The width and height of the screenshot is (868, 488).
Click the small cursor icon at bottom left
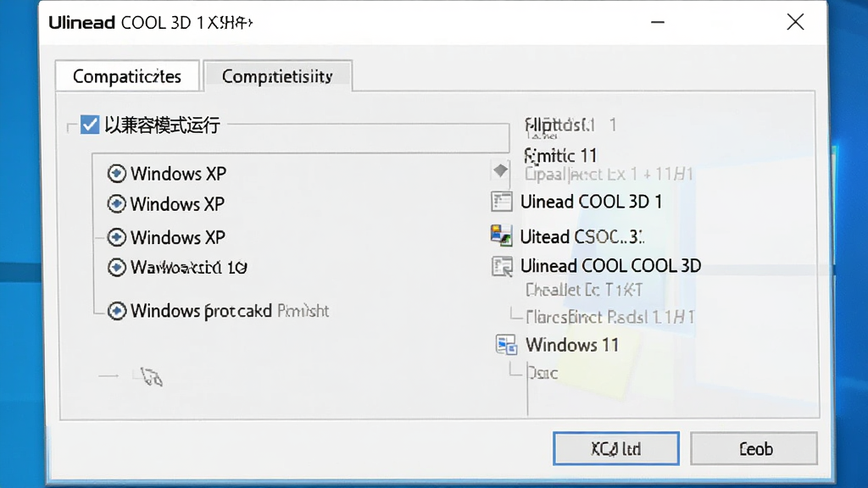pos(151,377)
